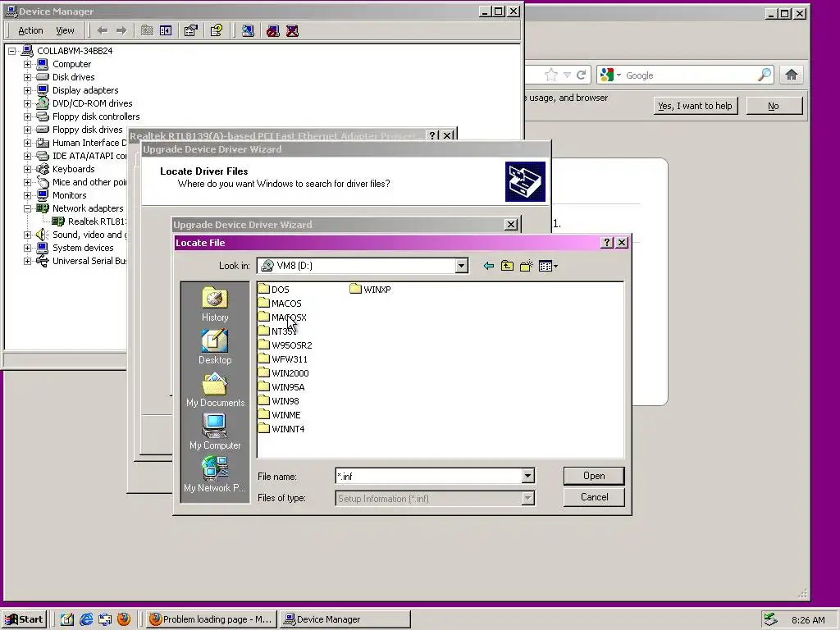Click the Firefox Home button
The image size is (840, 630).
[792, 75]
